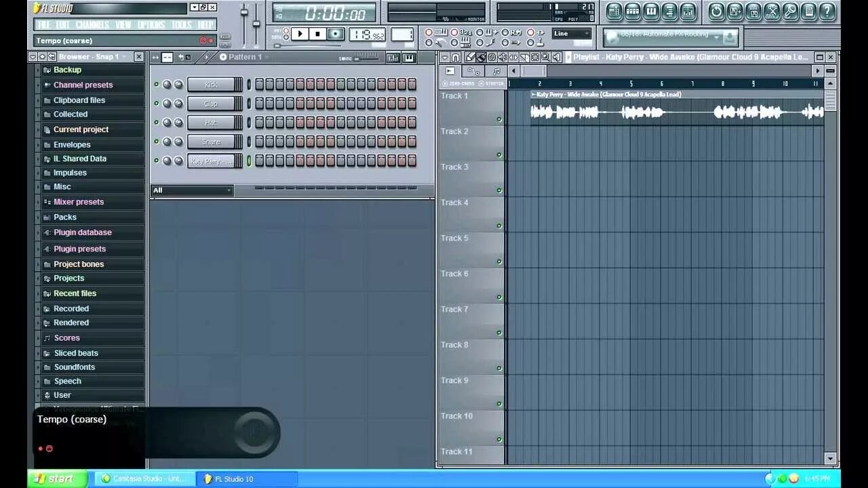Click the Record transport button
The width and height of the screenshot is (868, 488).
pos(335,34)
